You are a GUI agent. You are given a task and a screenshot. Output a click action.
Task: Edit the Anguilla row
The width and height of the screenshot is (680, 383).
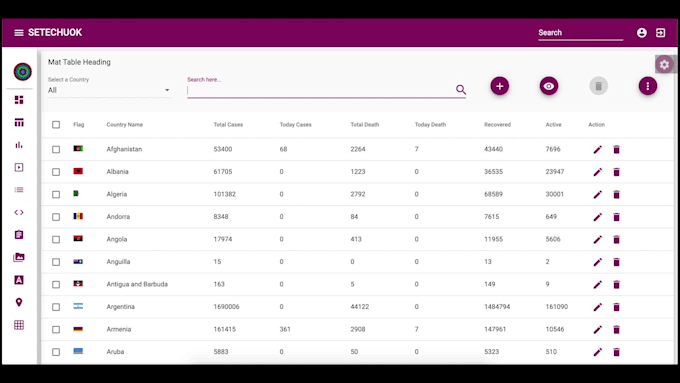click(x=598, y=262)
